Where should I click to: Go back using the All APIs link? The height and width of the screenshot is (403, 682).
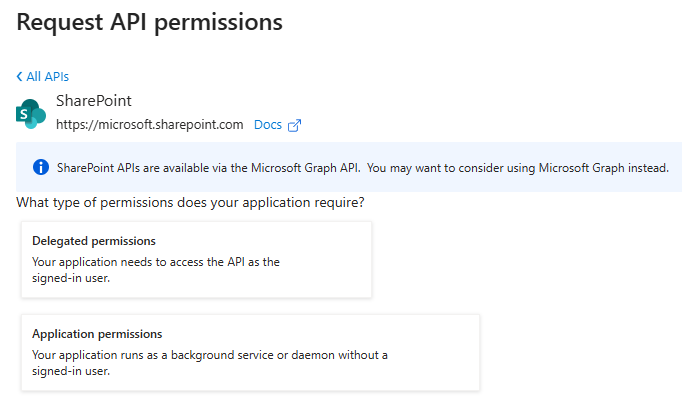tap(47, 77)
